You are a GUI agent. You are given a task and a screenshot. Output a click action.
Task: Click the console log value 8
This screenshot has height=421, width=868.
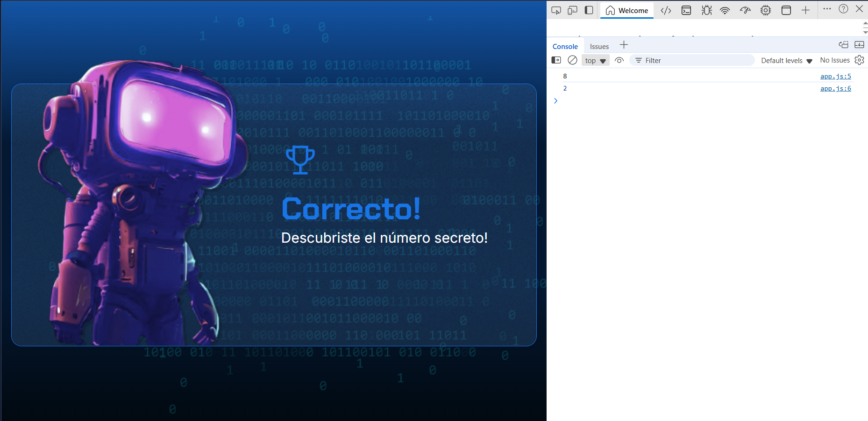pos(565,76)
